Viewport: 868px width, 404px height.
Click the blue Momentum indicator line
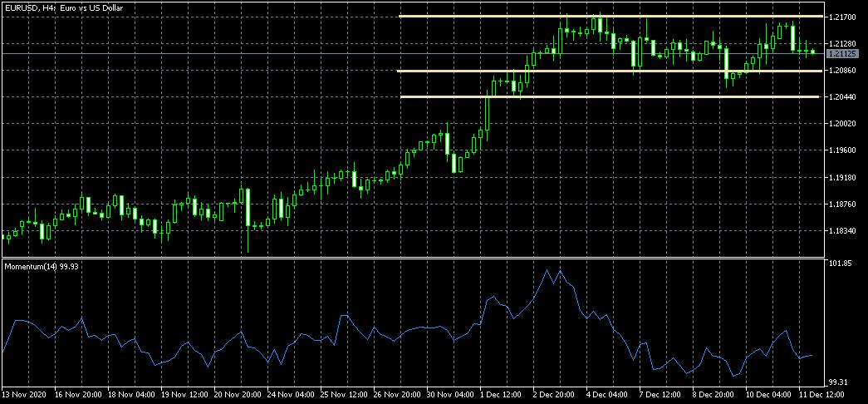pyautogui.click(x=407, y=332)
